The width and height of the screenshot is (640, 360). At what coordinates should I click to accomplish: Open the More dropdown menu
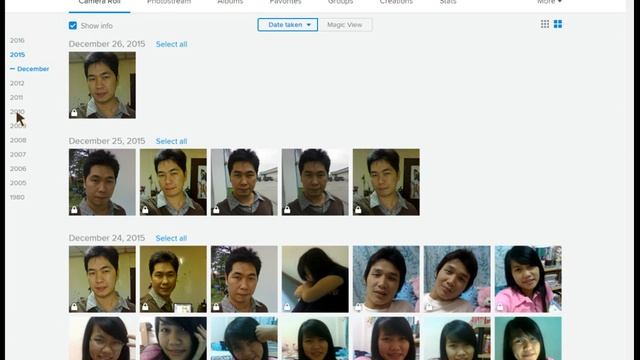tap(549, 2)
